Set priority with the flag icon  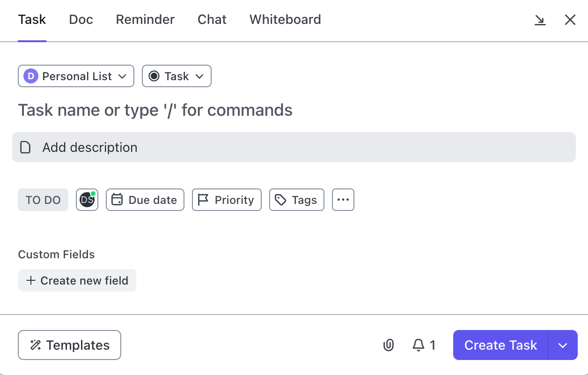pyautogui.click(x=203, y=200)
